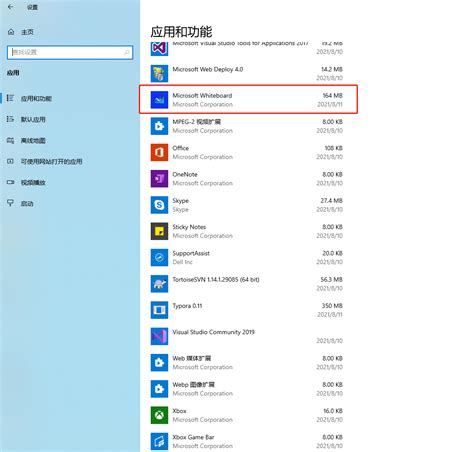The height and width of the screenshot is (452, 474).
Task: Open the 默认应用 settings page
Action: (33, 119)
